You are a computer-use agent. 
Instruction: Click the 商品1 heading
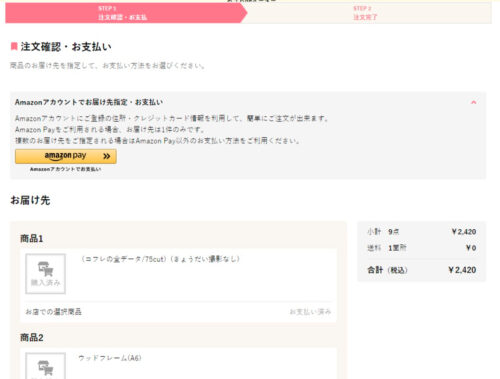pos(32,239)
